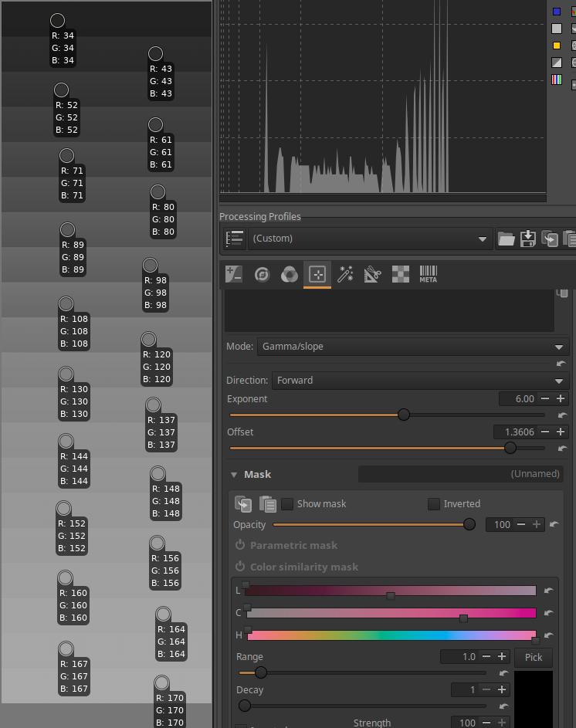The height and width of the screenshot is (728, 576).
Task: Click the yellow chromaticity histogram square
Action: 557,46
